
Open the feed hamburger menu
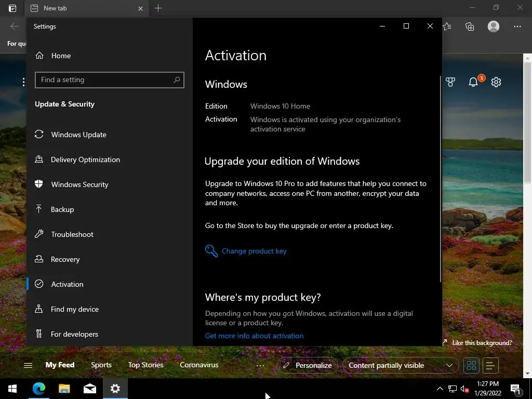pyautogui.click(x=28, y=365)
